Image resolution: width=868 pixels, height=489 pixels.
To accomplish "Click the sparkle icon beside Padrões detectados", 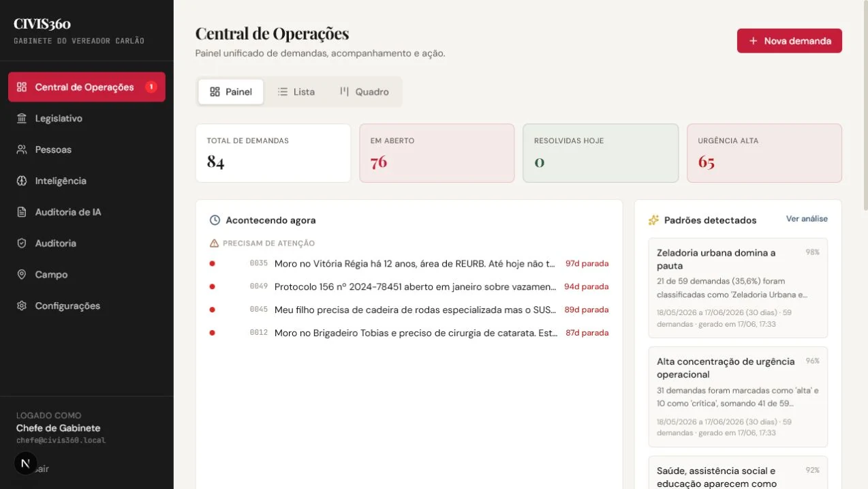I will (x=653, y=220).
